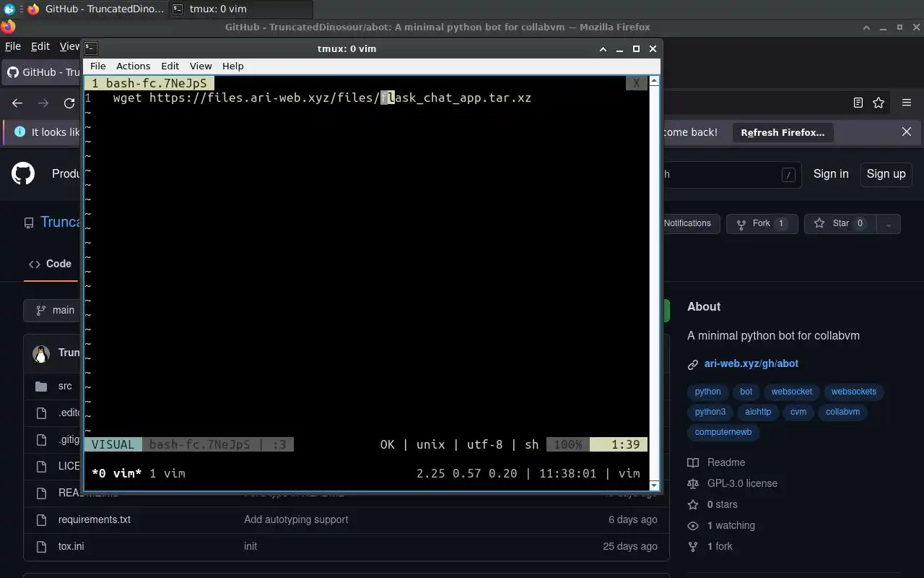This screenshot has width=924, height=578.
Task: Open the Actions menu in the terminal
Action: tap(133, 66)
